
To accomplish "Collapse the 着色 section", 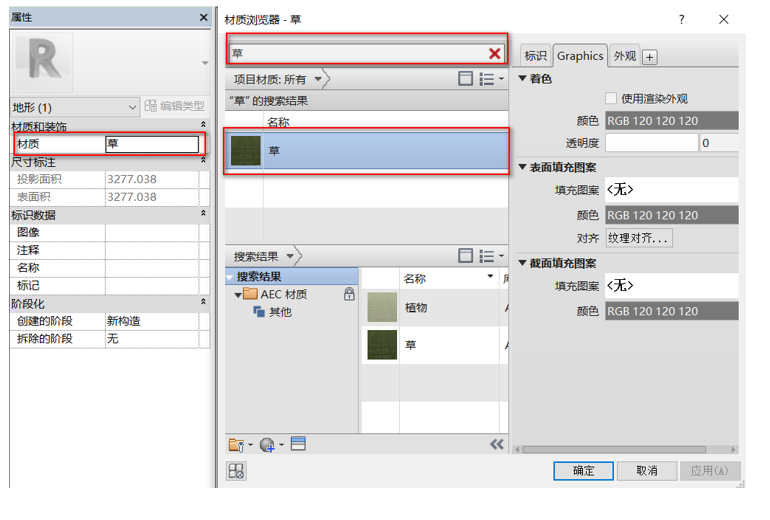I will click(523, 79).
